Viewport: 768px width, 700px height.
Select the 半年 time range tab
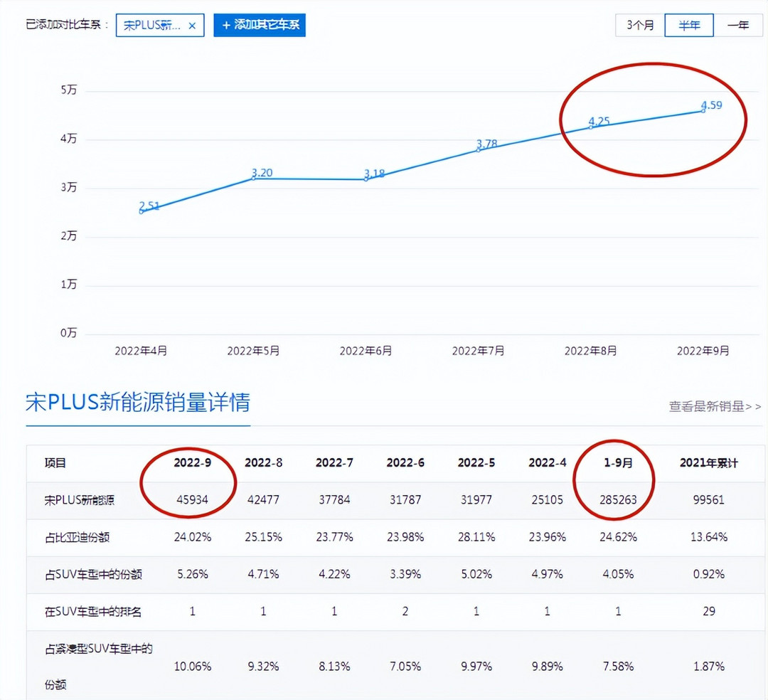point(688,25)
